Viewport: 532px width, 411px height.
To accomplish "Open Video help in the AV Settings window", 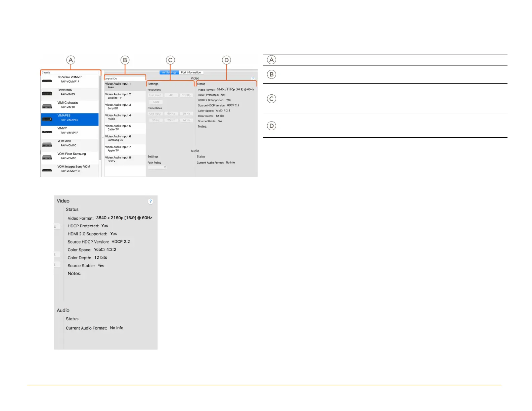I will [x=253, y=78].
